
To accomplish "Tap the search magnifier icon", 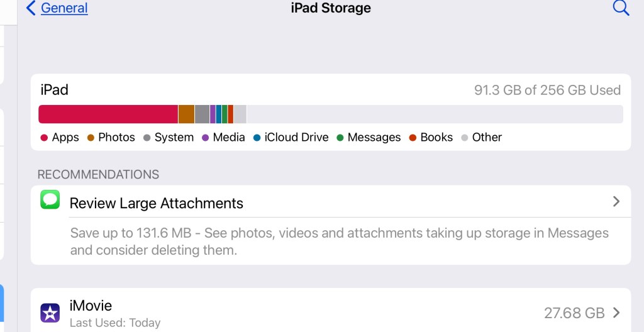I will click(x=621, y=8).
